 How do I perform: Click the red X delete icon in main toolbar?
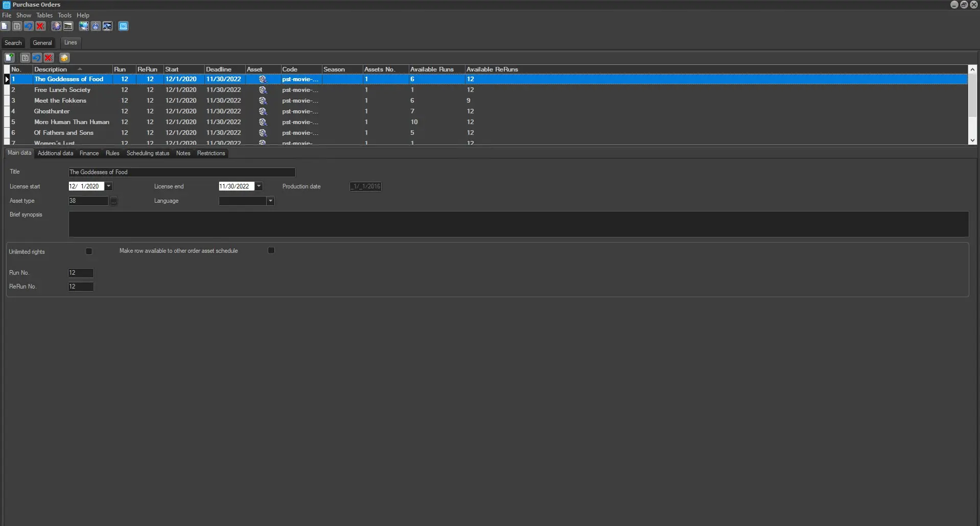(41, 27)
